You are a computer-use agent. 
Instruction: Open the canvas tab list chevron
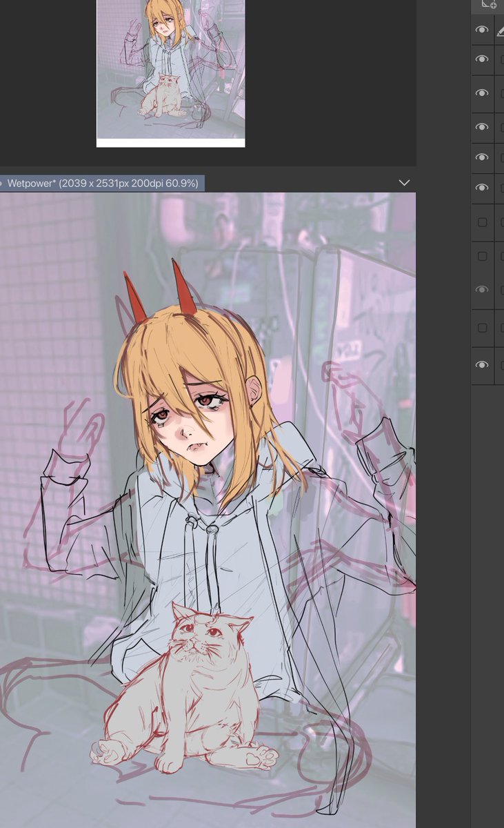coord(404,183)
